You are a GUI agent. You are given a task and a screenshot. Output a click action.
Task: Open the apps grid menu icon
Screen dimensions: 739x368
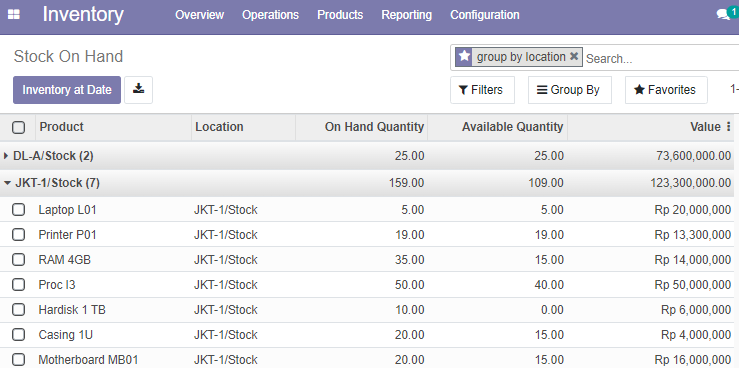click(14, 15)
